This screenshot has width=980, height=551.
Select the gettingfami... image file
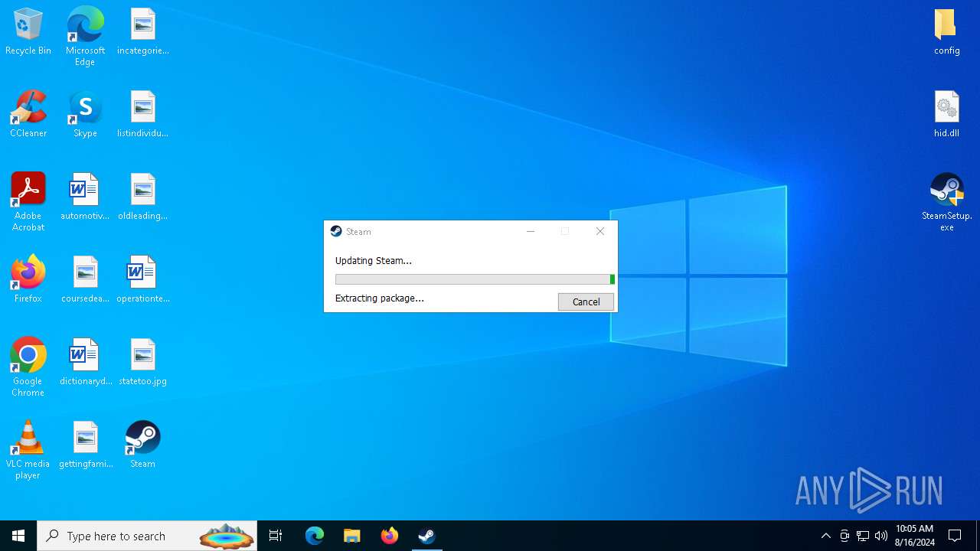(x=85, y=445)
